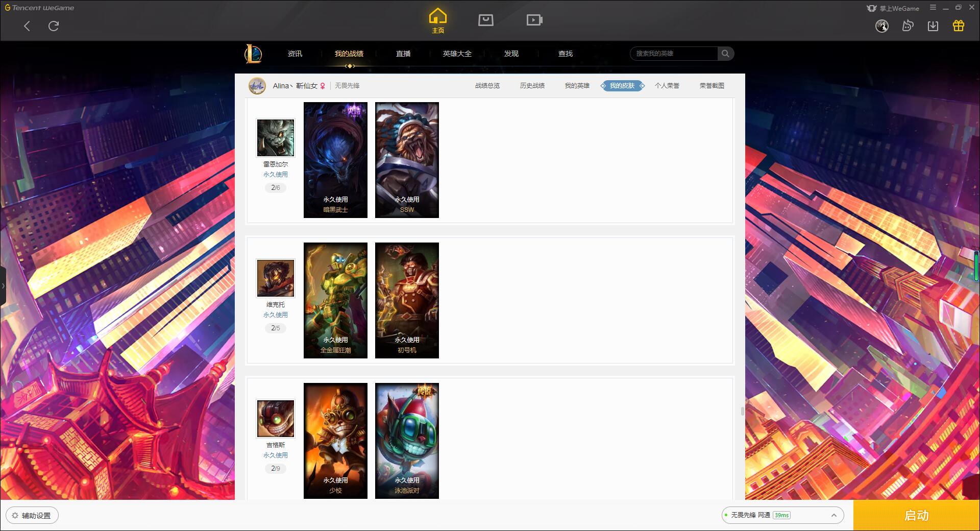Switch to 战绩总览 sub-tab
The width and height of the screenshot is (980, 531).
point(487,86)
